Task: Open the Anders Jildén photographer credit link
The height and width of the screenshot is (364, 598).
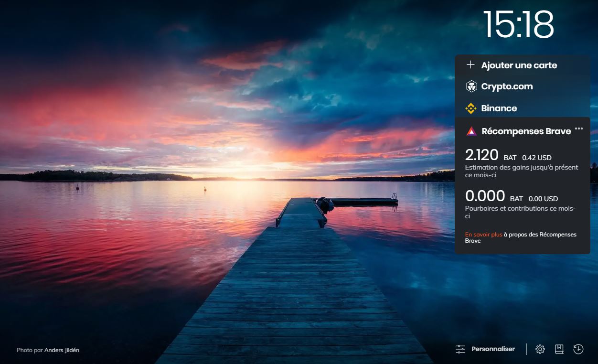Action: tap(62, 350)
